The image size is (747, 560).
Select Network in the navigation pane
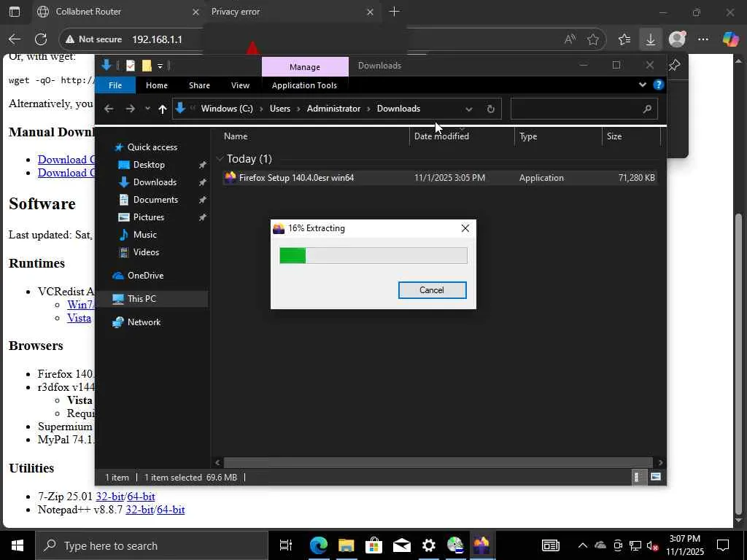[x=144, y=322]
